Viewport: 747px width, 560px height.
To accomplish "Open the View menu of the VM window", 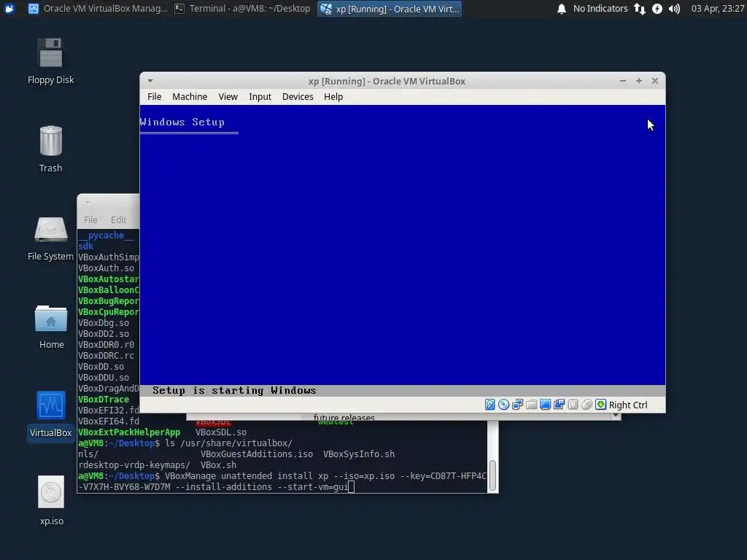I will coord(228,97).
